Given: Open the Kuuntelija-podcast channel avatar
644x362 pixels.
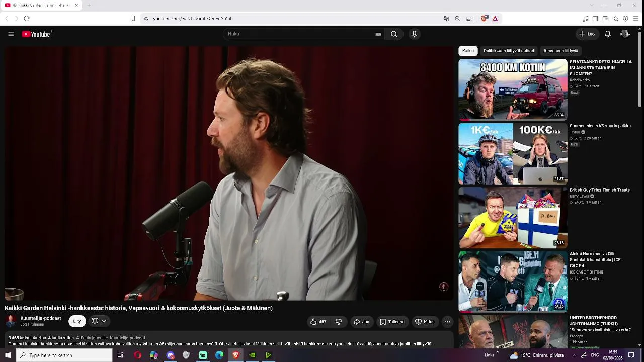Looking at the screenshot, I should click(x=11, y=321).
